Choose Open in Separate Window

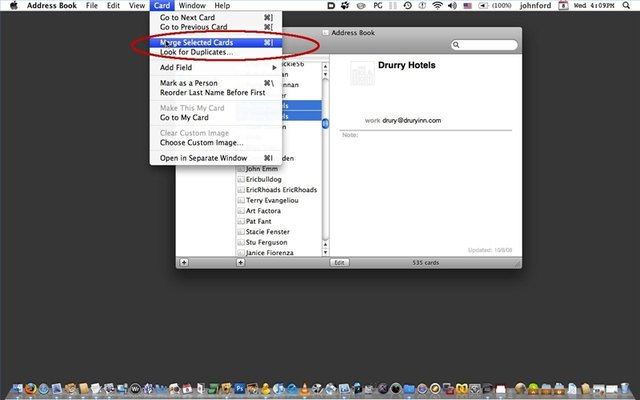216,158
